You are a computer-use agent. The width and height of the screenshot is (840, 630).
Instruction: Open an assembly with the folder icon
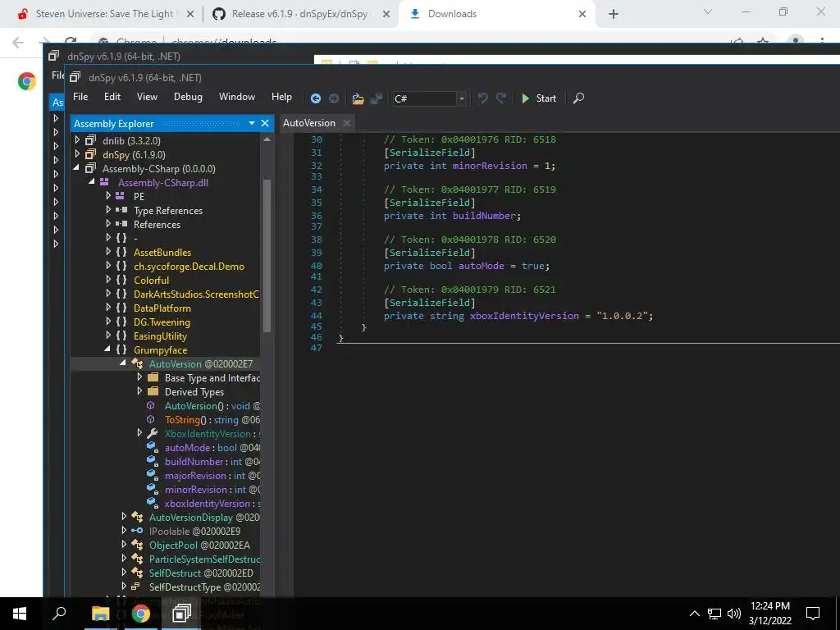[358, 98]
